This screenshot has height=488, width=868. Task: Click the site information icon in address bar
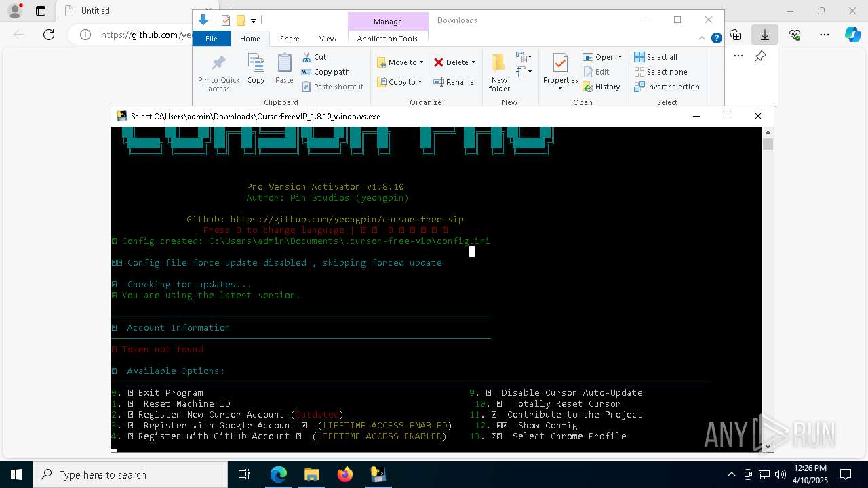(85, 35)
